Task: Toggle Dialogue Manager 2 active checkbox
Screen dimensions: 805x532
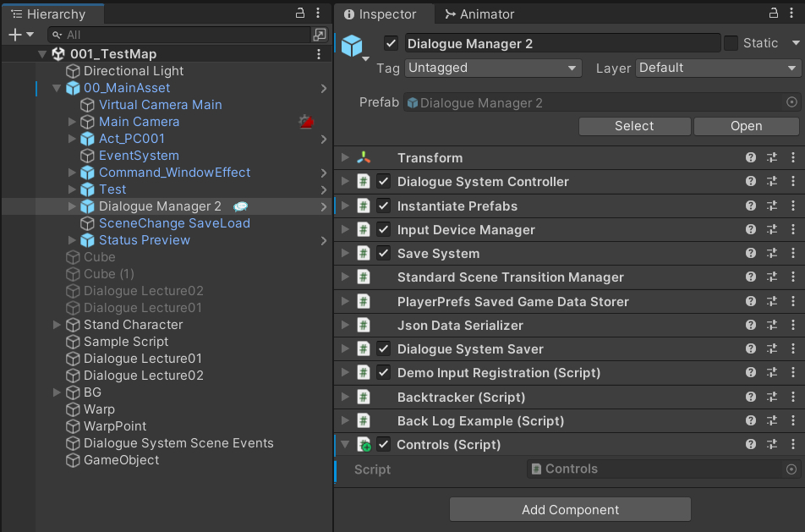Action: [392, 43]
